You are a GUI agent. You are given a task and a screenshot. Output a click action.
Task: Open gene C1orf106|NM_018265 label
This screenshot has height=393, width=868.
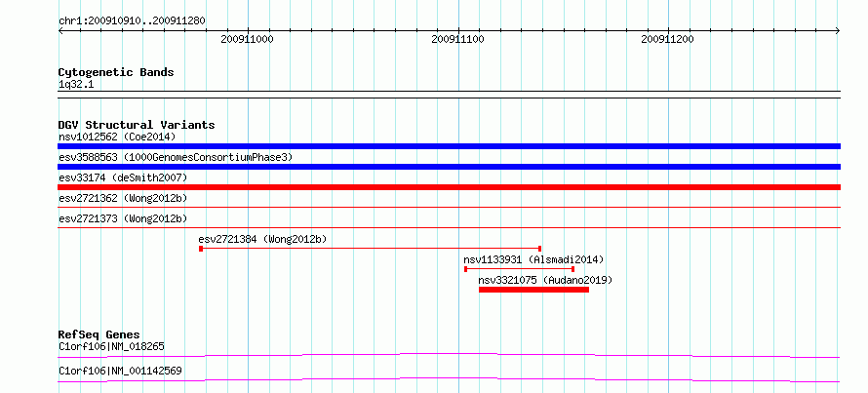coord(111,347)
